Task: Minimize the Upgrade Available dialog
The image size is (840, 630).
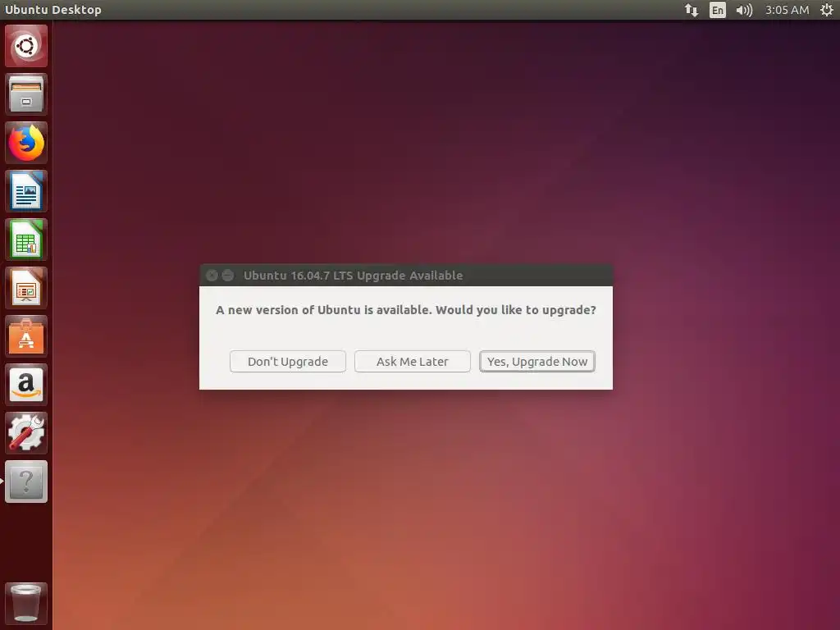Action: click(228, 276)
